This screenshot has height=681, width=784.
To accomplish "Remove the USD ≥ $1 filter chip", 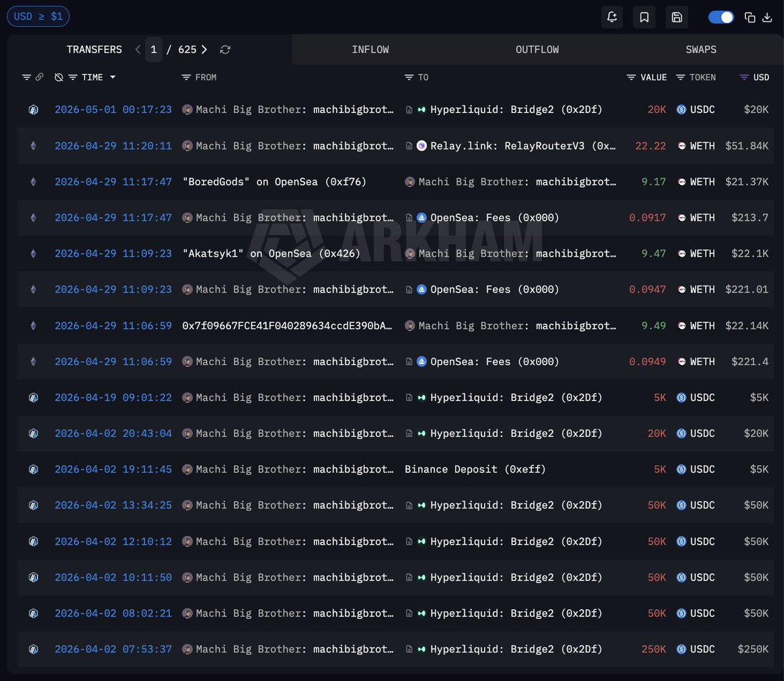I will pos(38,16).
